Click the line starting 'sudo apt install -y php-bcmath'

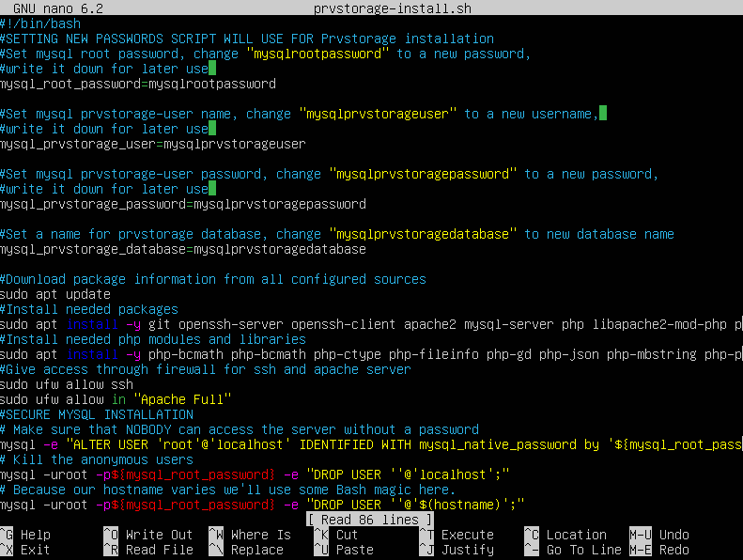point(372,354)
